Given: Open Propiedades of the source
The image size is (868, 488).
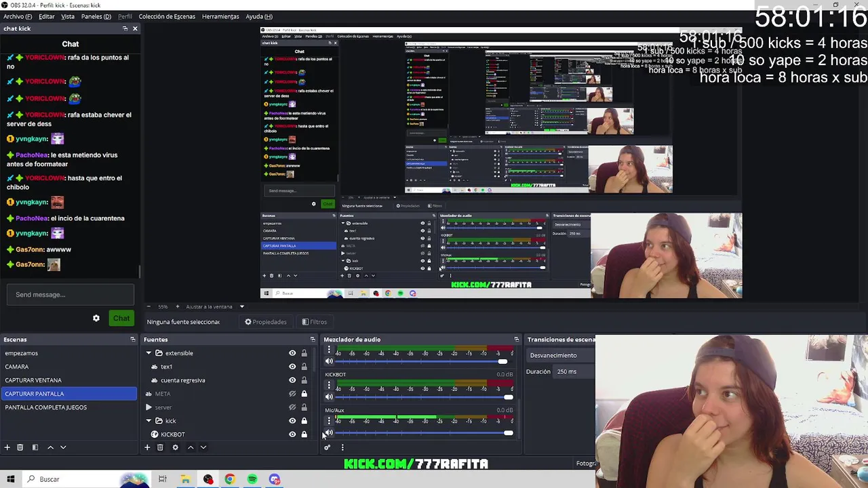Looking at the screenshot, I should (266, 322).
